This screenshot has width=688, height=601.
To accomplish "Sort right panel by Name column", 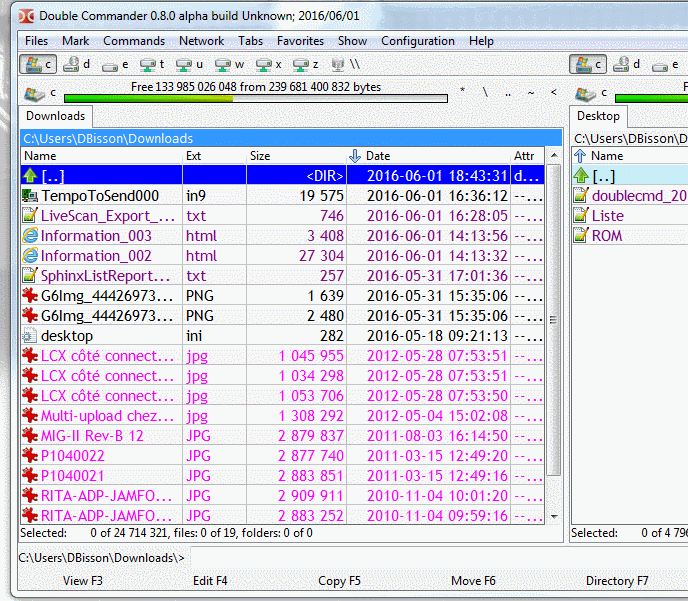I will [630, 156].
